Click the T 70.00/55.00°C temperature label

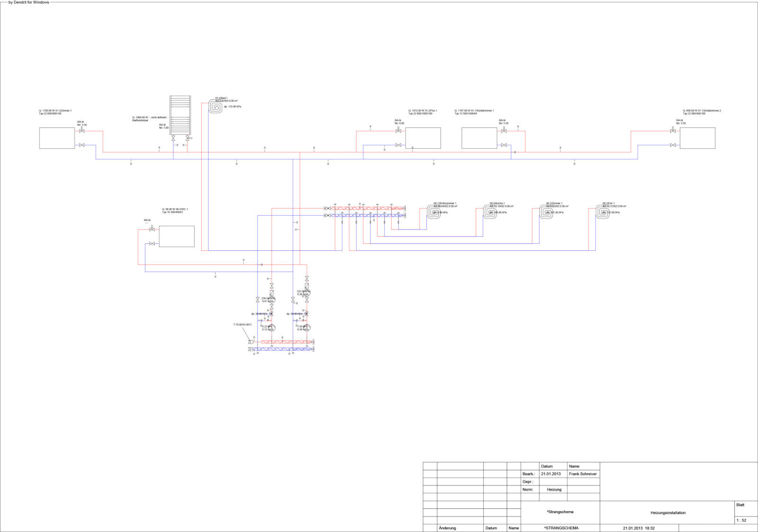[243, 325]
